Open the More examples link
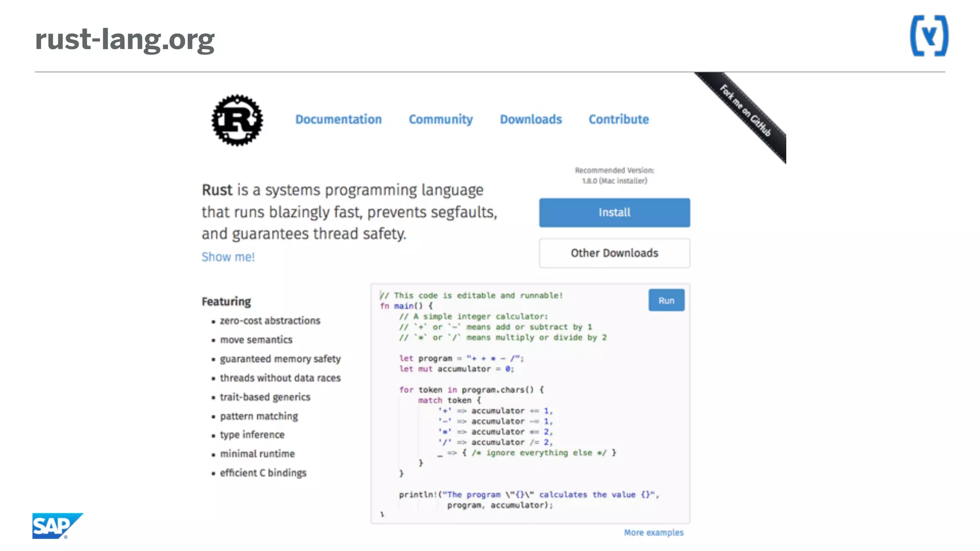 (654, 532)
